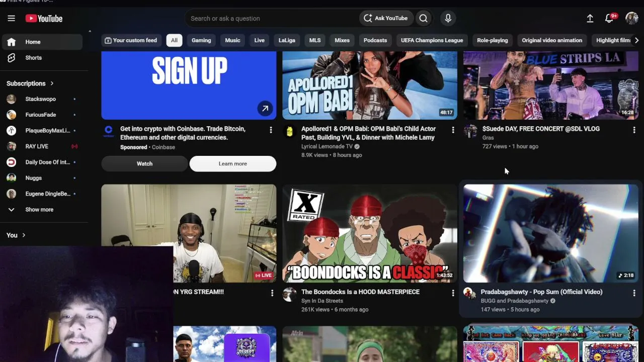
Task: Play the Boondocks Is A Classic thumbnail
Action: pyautogui.click(x=370, y=233)
